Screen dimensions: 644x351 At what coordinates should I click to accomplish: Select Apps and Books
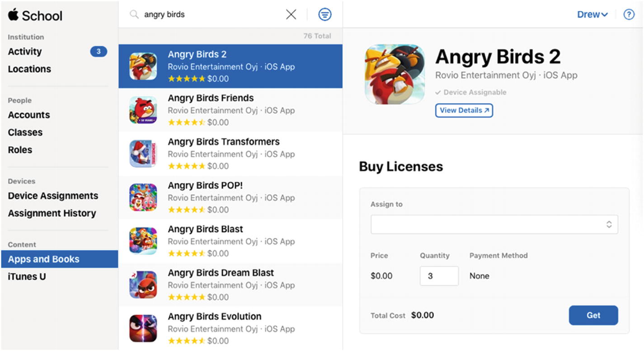pyautogui.click(x=59, y=259)
